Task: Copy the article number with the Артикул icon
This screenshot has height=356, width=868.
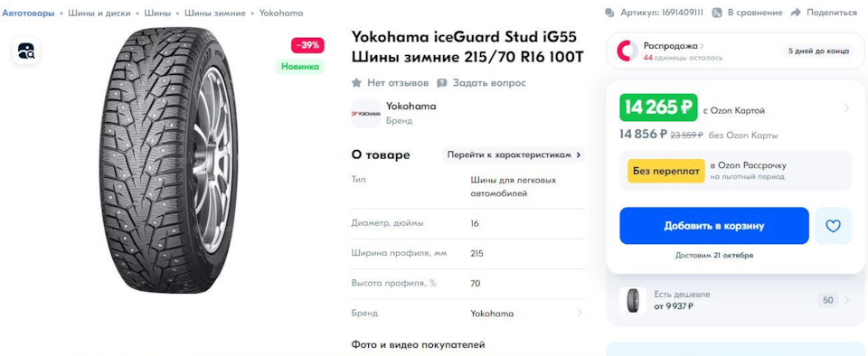Action: click(610, 13)
